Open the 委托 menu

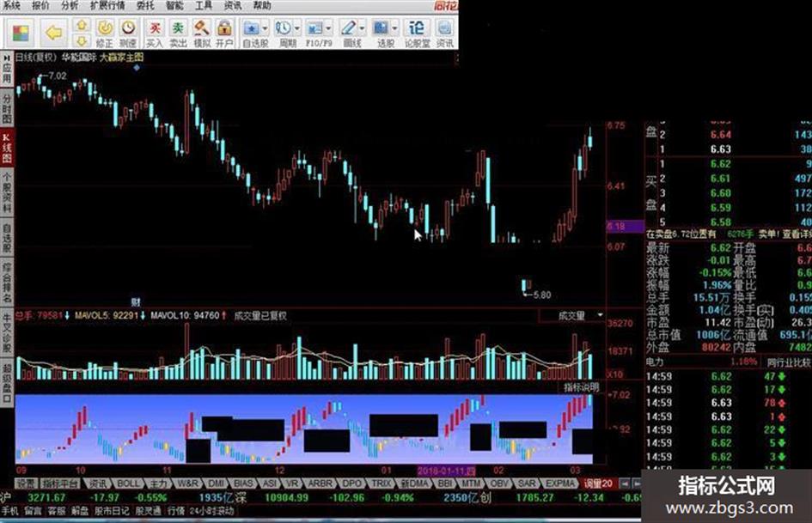click(145, 6)
